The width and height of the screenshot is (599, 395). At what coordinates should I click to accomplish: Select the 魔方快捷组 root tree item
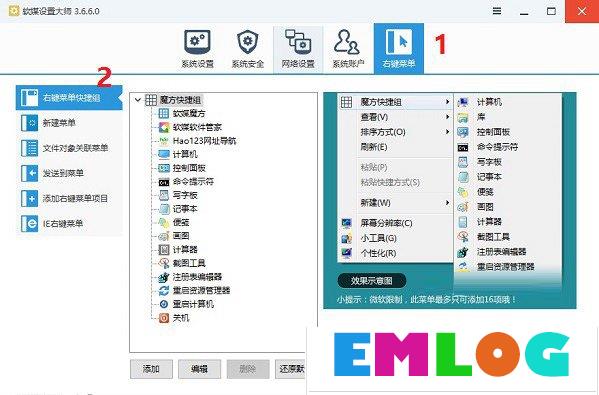click(180, 100)
